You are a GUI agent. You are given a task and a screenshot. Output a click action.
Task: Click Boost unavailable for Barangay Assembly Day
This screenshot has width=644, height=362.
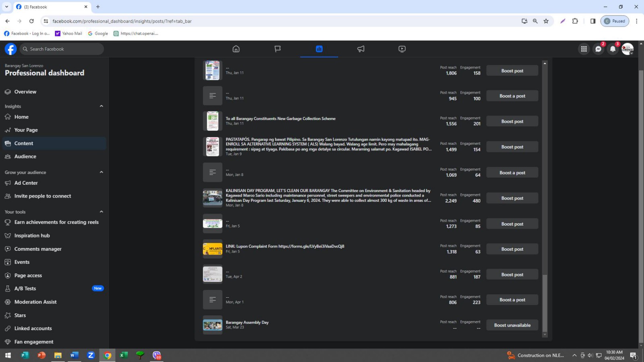click(512, 325)
